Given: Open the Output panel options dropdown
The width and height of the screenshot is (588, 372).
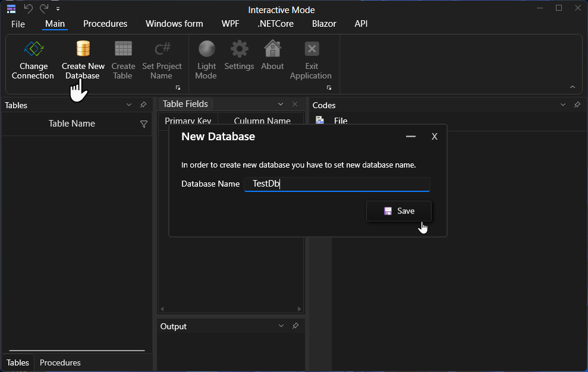Looking at the screenshot, I should click(281, 326).
